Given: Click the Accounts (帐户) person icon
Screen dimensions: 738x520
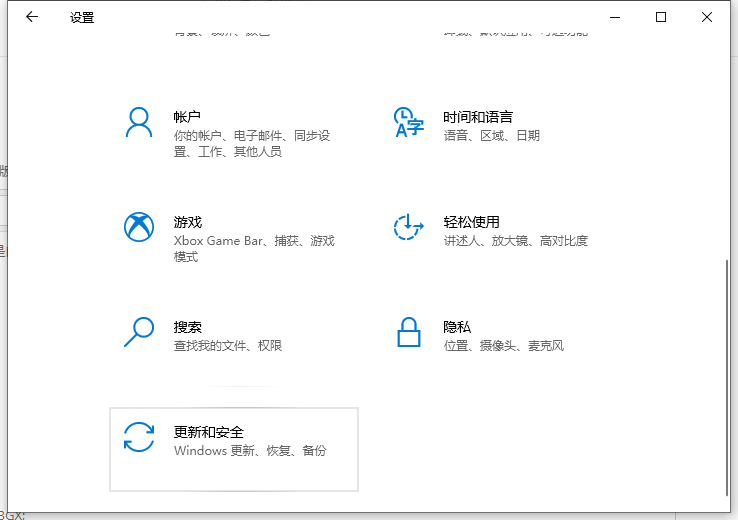Looking at the screenshot, I should 138,122.
